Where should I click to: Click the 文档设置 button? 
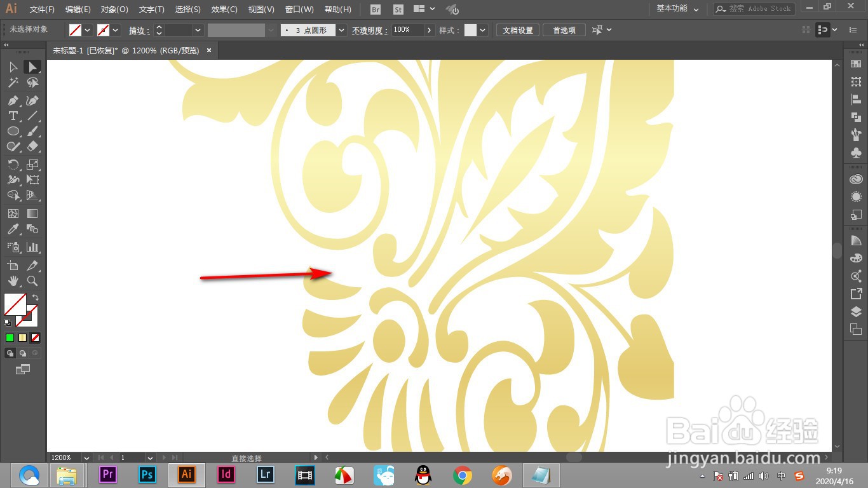pyautogui.click(x=518, y=30)
